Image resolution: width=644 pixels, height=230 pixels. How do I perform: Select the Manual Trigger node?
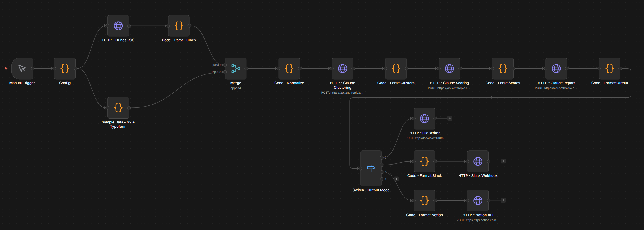coord(22,69)
